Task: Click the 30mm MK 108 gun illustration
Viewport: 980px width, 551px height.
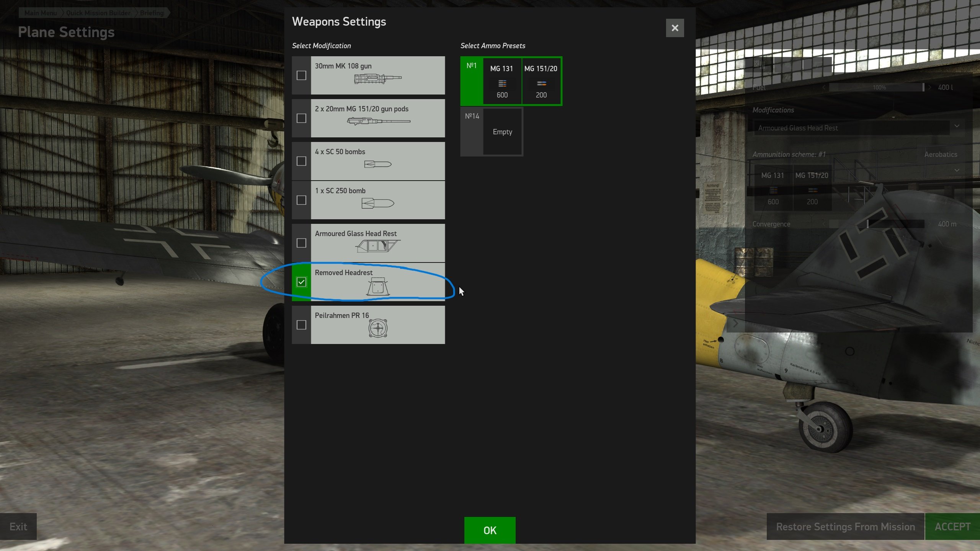Action: pos(378,79)
